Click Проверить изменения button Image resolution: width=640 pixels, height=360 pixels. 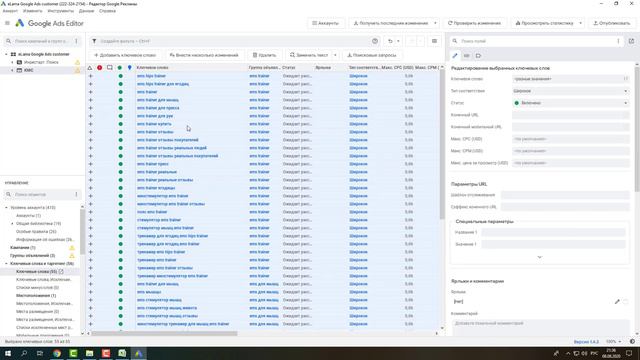tap(474, 23)
